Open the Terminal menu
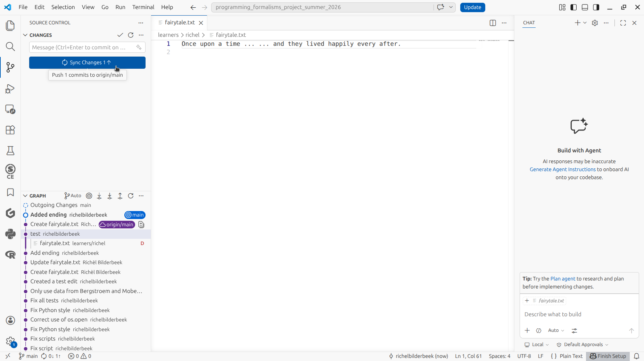This screenshot has width=644, height=361. tap(143, 7)
